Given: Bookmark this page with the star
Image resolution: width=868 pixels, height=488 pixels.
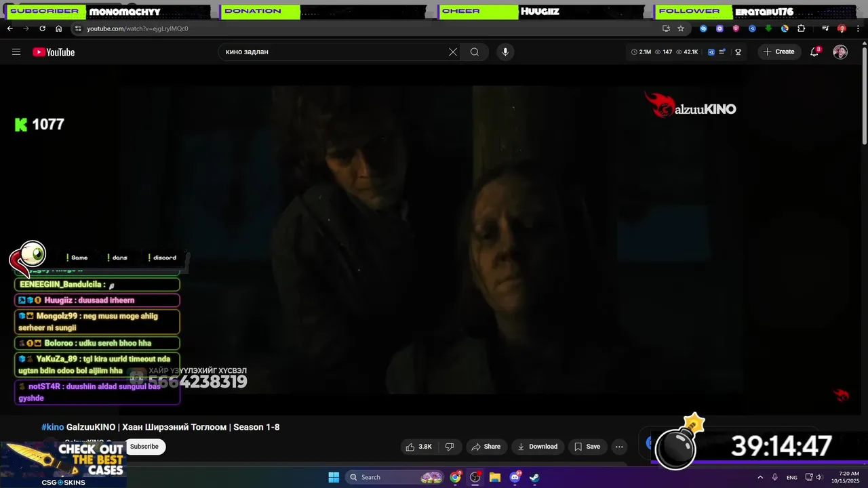Looking at the screenshot, I should coord(681,28).
